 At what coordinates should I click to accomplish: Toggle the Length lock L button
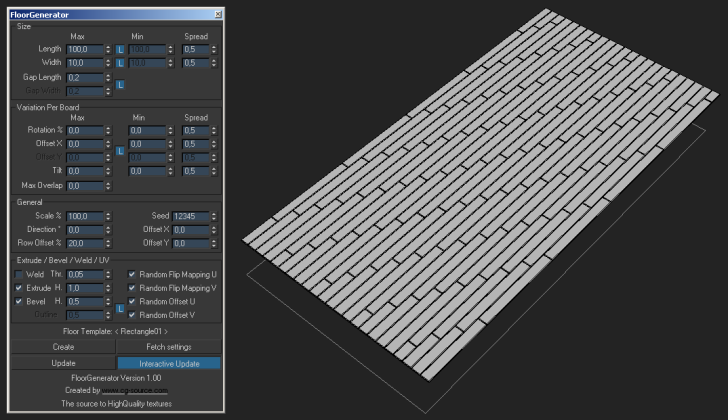pyautogui.click(x=121, y=49)
